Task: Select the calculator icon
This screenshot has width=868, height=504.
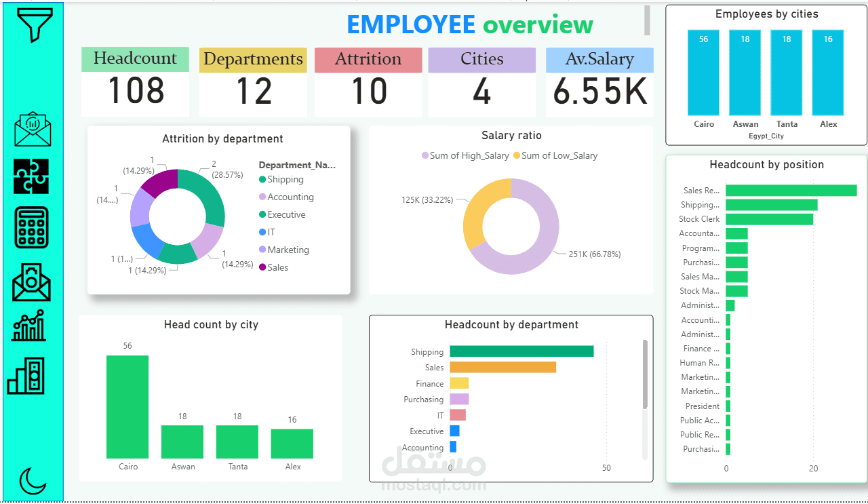Action: point(31,227)
